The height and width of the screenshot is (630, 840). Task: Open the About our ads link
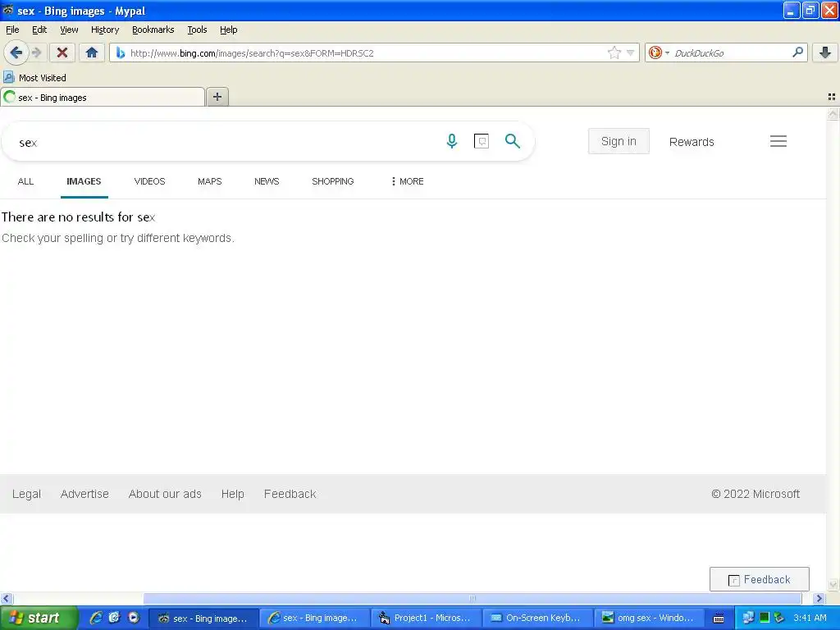(165, 494)
